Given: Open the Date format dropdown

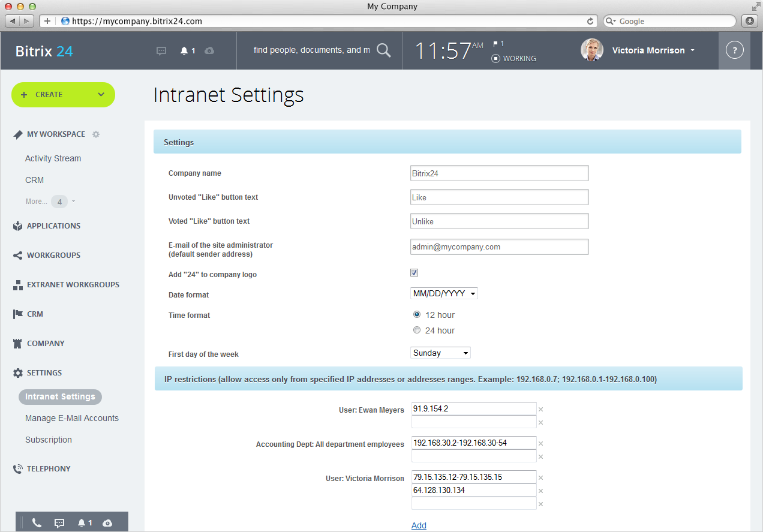Looking at the screenshot, I should coord(444,294).
